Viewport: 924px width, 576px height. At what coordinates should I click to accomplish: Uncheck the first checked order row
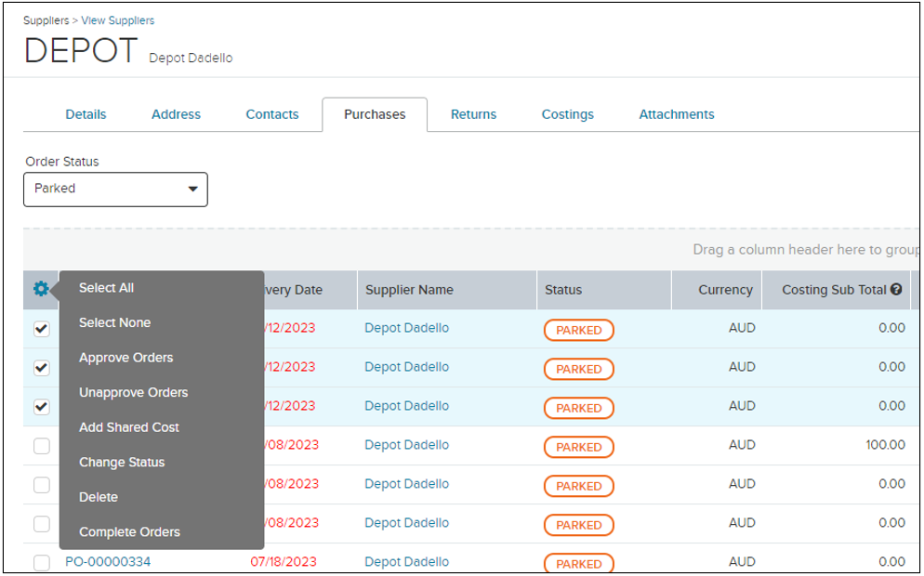pyautogui.click(x=41, y=329)
